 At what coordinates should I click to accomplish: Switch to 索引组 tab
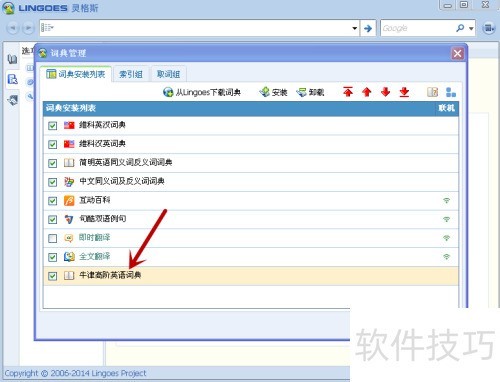click(x=131, y=74)
